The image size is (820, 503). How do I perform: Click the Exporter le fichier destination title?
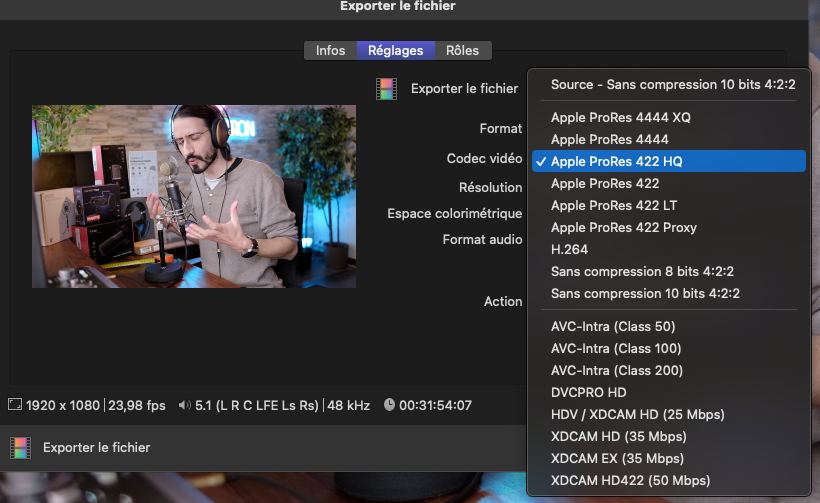pyautogui.click(x=464, y=88)
